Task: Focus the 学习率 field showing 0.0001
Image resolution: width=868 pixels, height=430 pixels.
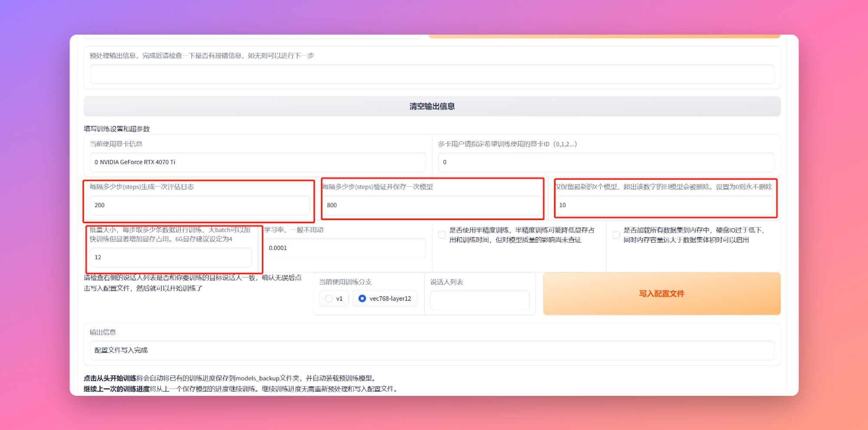Action: (345, 248)
